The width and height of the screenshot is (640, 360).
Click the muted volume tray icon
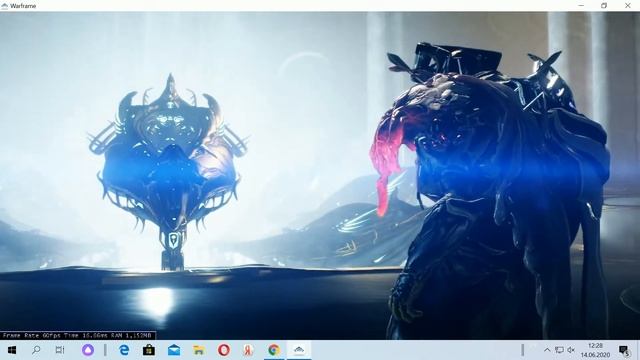point(571,350)
